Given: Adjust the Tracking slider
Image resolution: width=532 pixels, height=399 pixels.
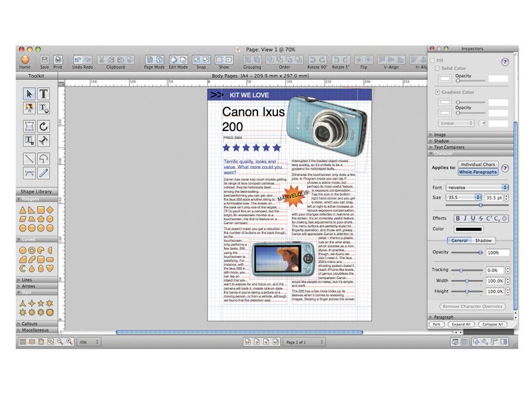Looking at the screenshot, I should [467, 270].
